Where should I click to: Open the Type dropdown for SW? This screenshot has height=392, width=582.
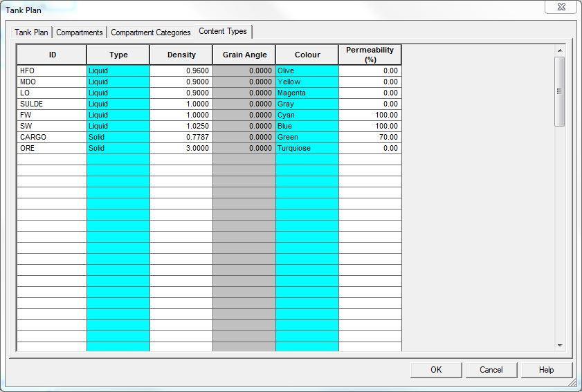point(118,126)
